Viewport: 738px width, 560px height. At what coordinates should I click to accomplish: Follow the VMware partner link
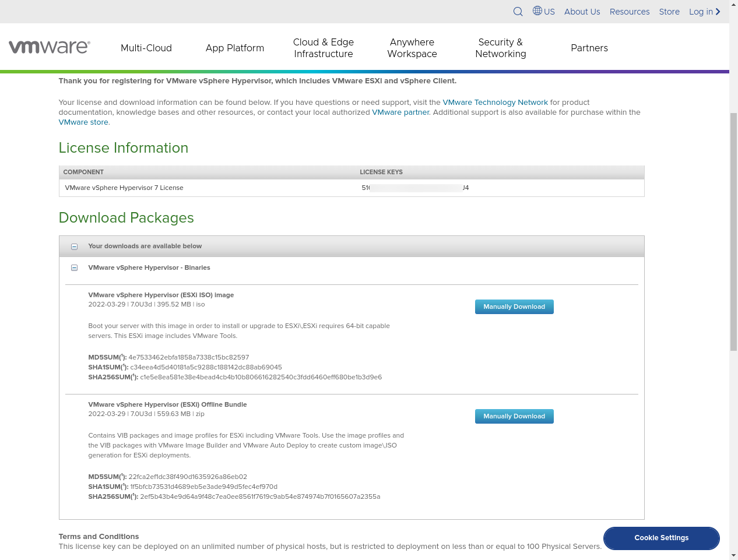[x=400, y=112]
